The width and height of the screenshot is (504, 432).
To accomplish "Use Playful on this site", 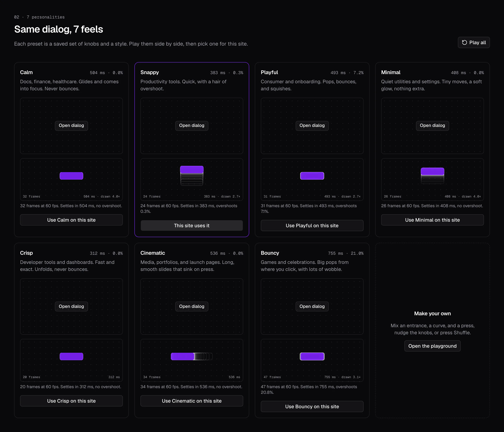I will (x=312, y=226).
